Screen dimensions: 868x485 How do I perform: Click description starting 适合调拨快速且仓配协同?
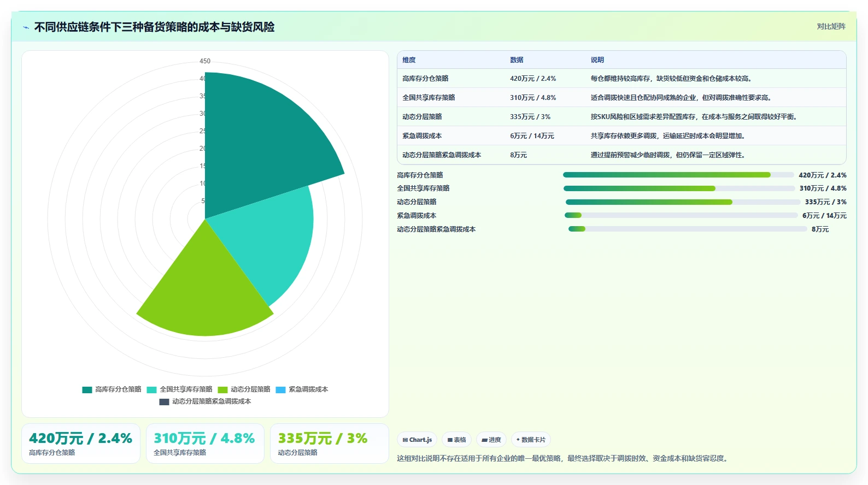[681, 98]
